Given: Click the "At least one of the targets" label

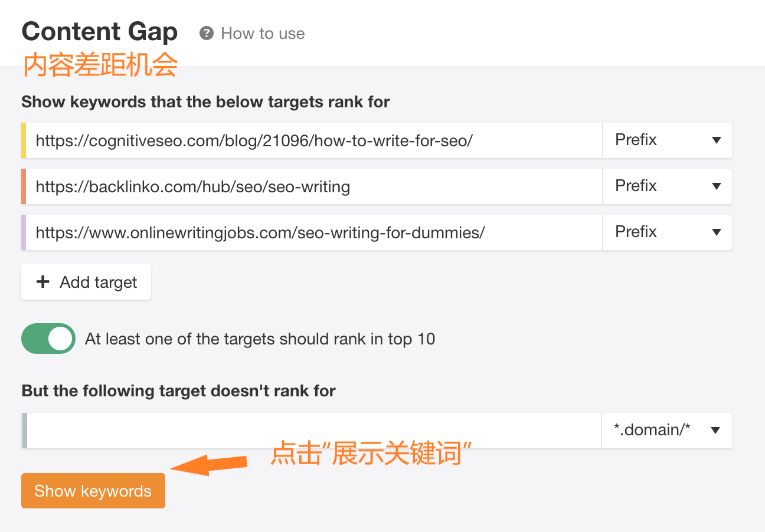Looking at the screenshot, I should [x=260, y=339].
